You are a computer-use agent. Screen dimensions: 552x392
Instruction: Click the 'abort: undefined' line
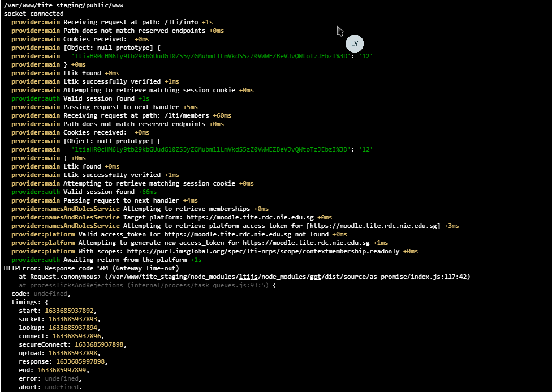[50, 387]
